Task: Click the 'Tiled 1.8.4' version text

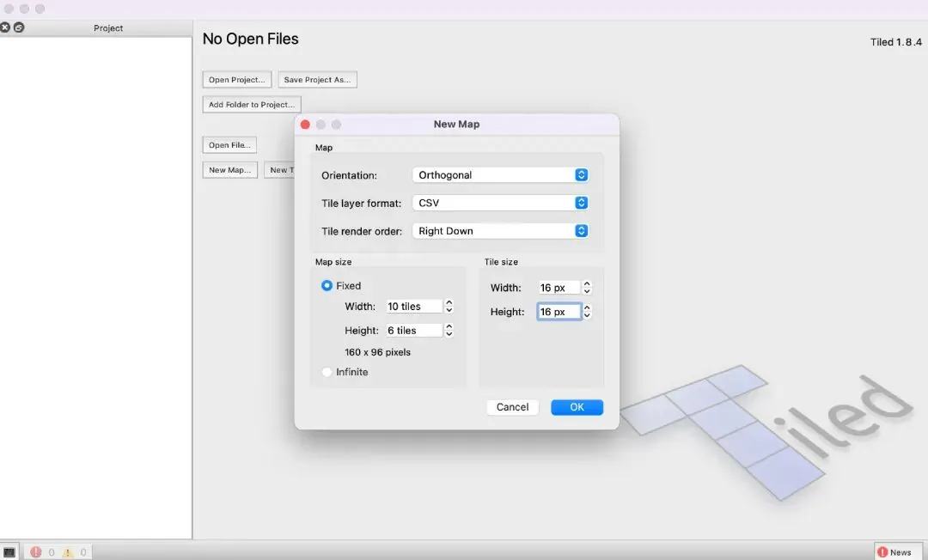Action: coord(895,42)
